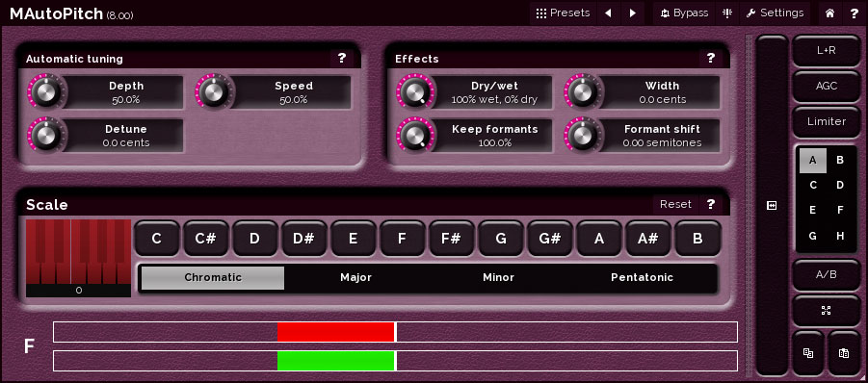Click the Depth knob
The width and height of the screenshot is (868, 383).
pyautogui.click(x=46, y=91)
